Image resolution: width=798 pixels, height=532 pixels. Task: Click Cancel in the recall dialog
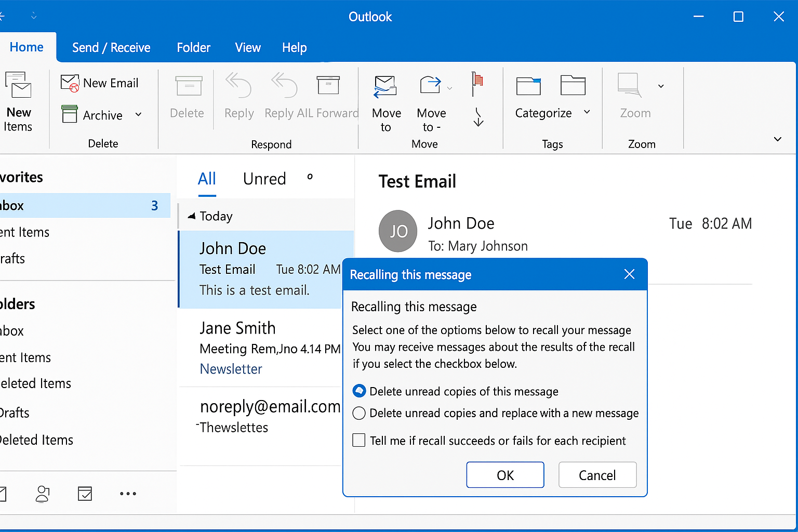pos(597,475)
